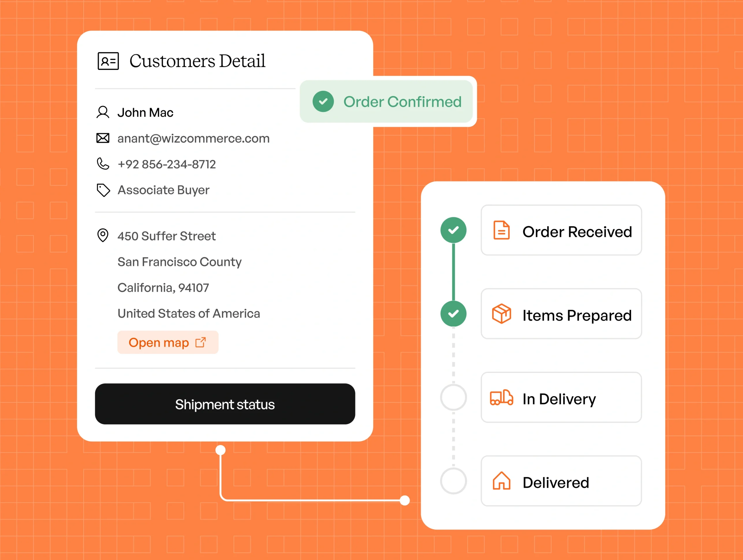The height and width of the screenshot is (560, 743).
Task: Click the customer ID card icon
Action: tap(108, 61)
